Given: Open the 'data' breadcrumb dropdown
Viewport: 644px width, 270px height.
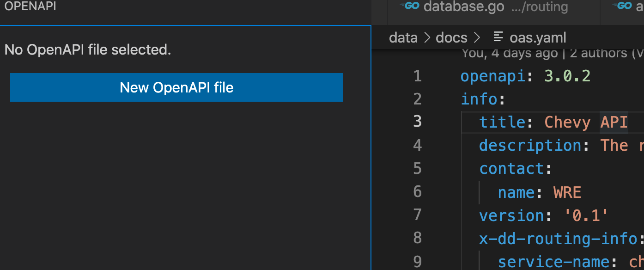Looking at the screenshot, I should [403, 37].
